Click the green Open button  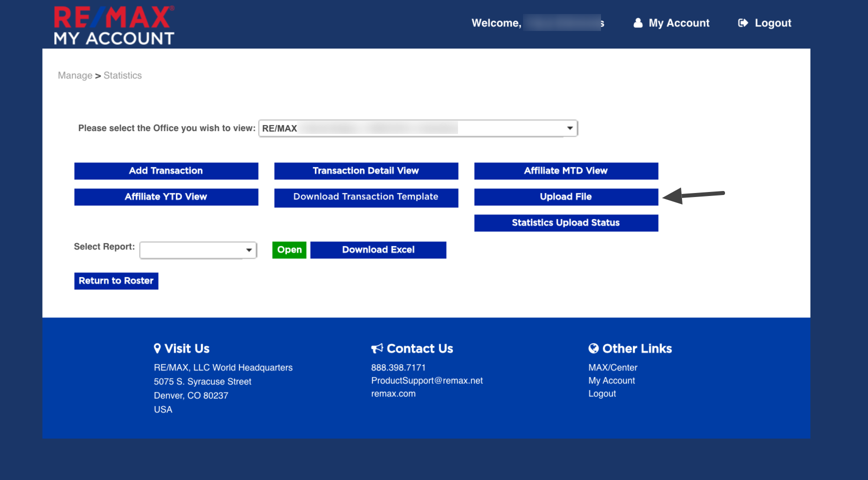289,250
